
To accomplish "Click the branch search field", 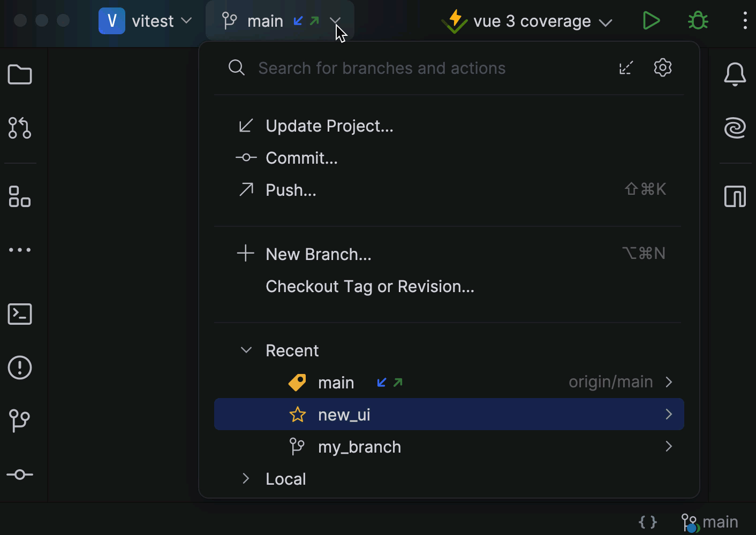I will (x=382, y=68).
